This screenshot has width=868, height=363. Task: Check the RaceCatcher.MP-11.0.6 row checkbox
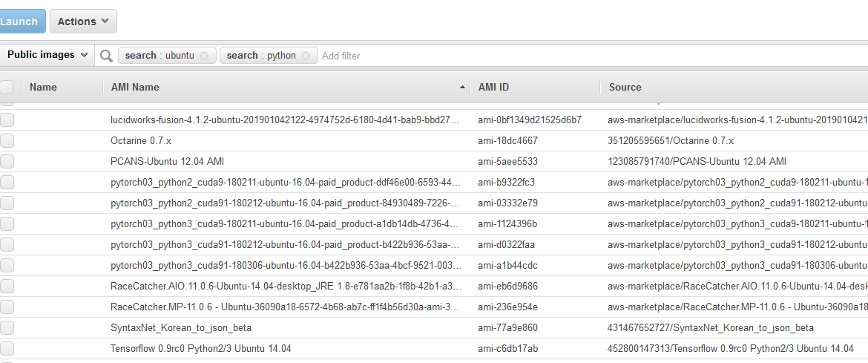[x=7, y=307]
